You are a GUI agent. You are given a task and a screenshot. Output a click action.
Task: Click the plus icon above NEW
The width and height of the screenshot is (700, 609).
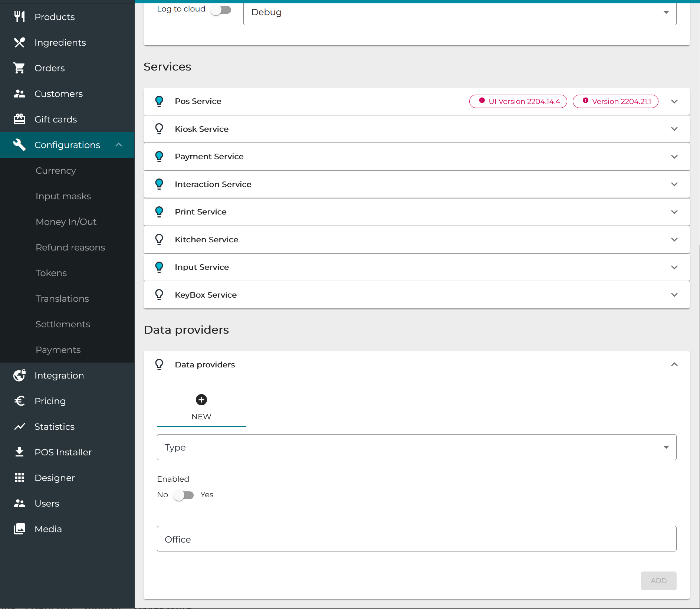201,400
